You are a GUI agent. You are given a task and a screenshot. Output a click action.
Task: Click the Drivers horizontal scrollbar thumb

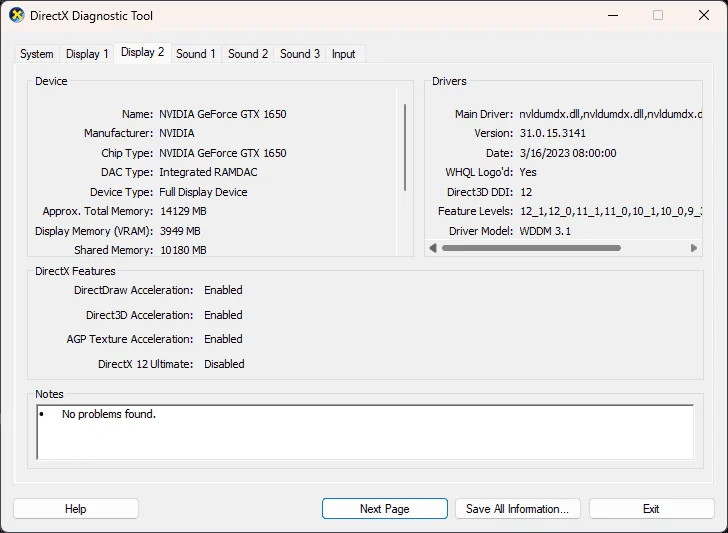[531, 248]
